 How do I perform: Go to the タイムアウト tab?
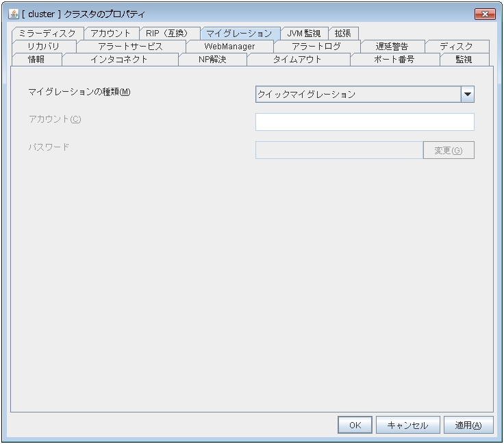pyautogui.click(x=297, y=60)
